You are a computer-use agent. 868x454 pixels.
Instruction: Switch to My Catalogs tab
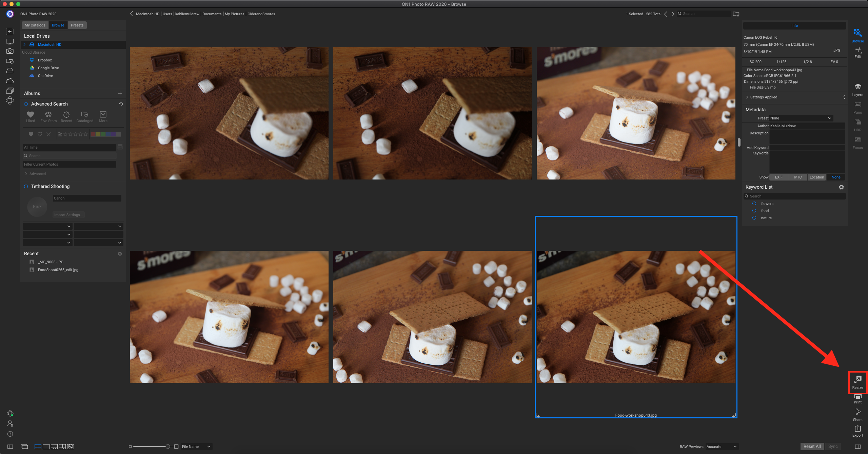pos(35,25)
